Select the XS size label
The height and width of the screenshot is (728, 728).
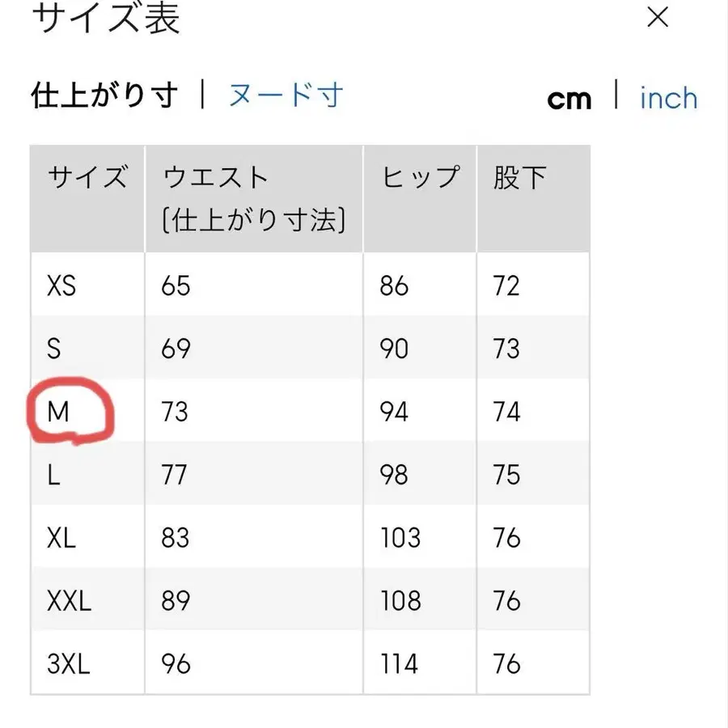(x=61, y=286)
